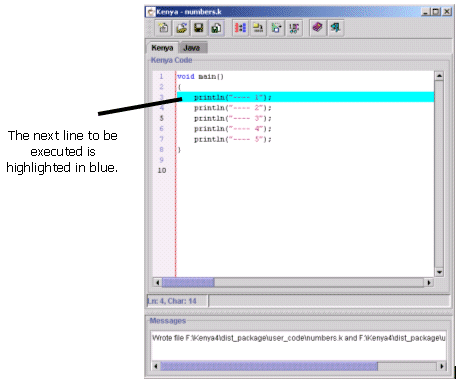The height and width of the screenshot is (382, 460).
Task: Switch to the Java tab
Action: point(192,48)
